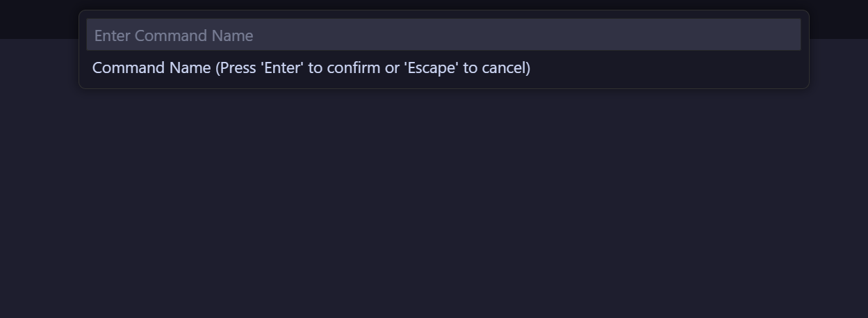Click the bottom padding of the quick input dialog

coord(443,84)
